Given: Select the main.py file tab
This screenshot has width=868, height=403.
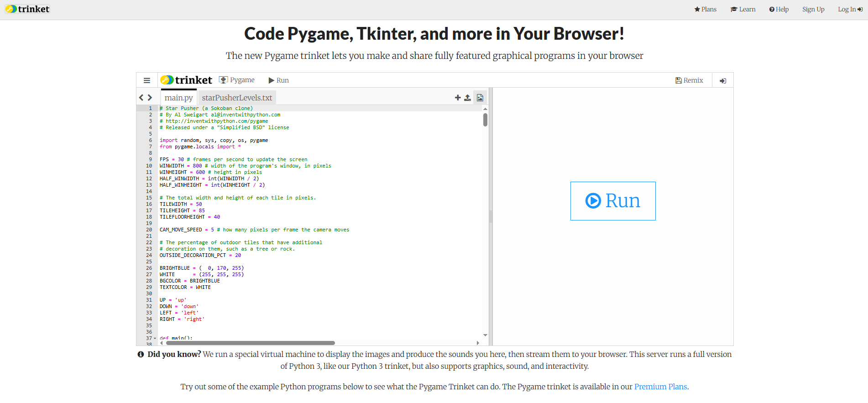Looking at the screenshot, I should 178,98.
